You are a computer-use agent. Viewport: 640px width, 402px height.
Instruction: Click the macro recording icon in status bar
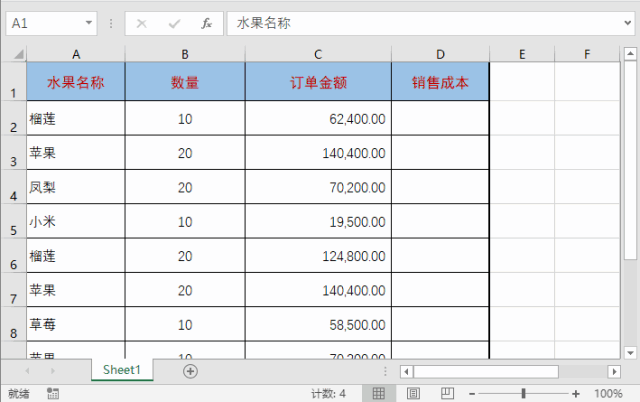(53, 393)
